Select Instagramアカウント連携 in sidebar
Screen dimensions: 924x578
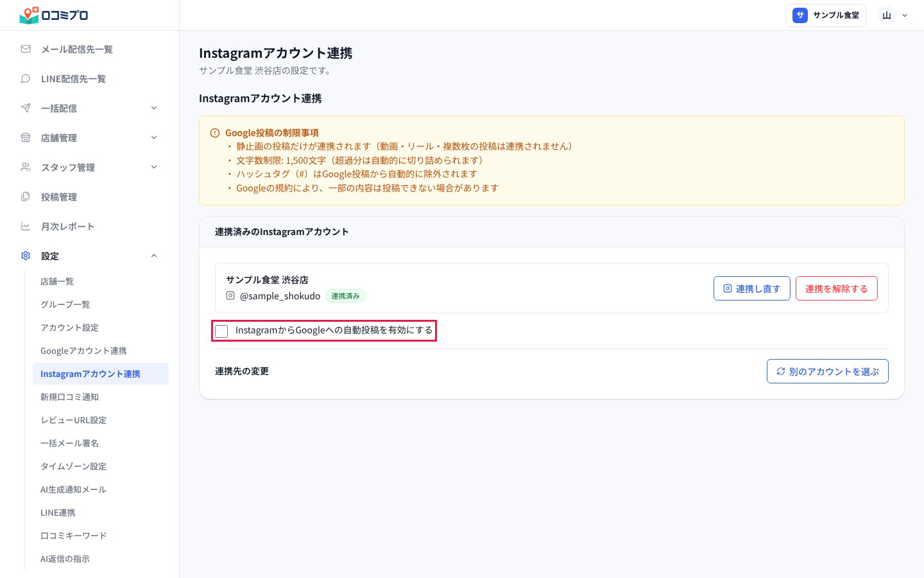[x=101, y=374]
